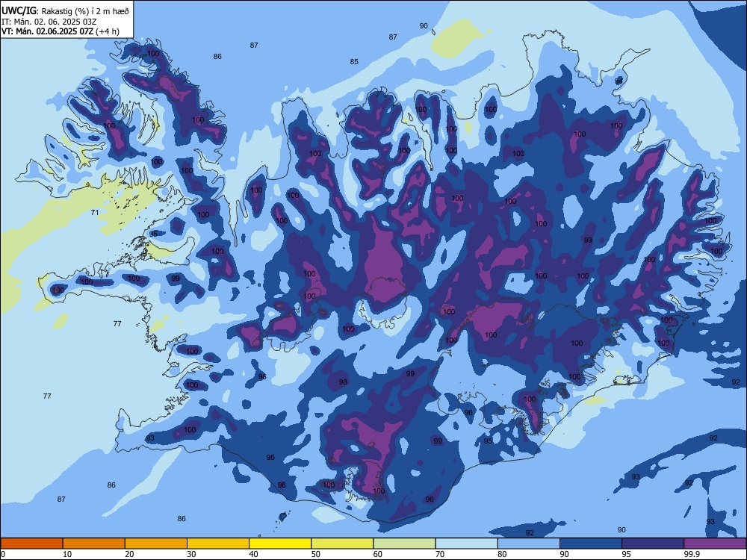Viewport: 747px width, 560px height.
Task: Click the '98' humidity value on the map
Action: pyautogui.click(x=343, y=382)
